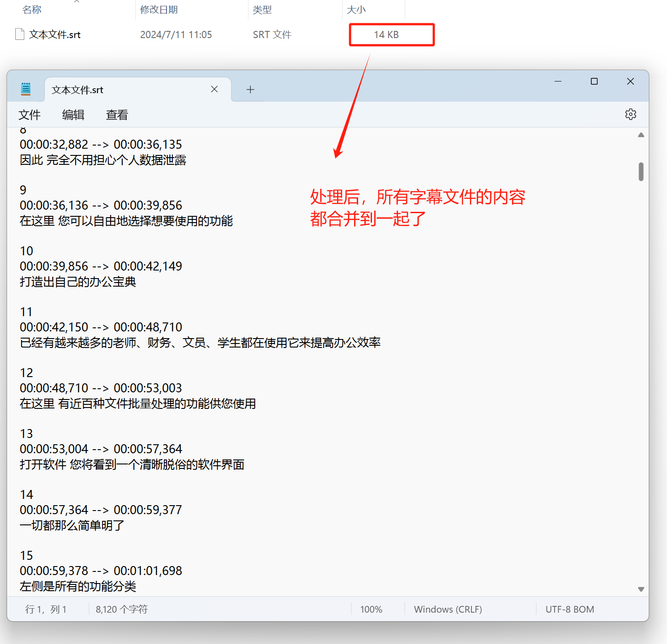This screenshot has width=667, height=644.
Task: Click subtitle index number 15
Action: (26, 555)
